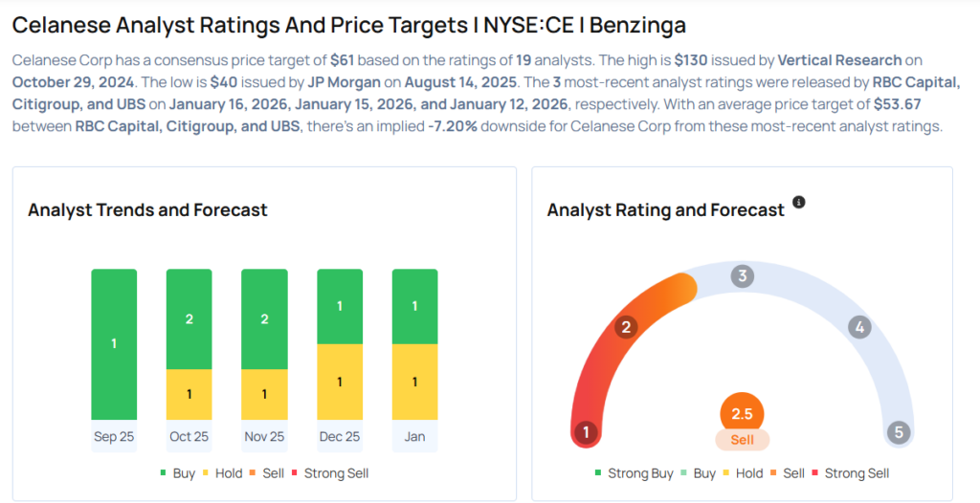980x503 pixels.
Task: Click gauge marker number 1
Action: click(586, 432)
